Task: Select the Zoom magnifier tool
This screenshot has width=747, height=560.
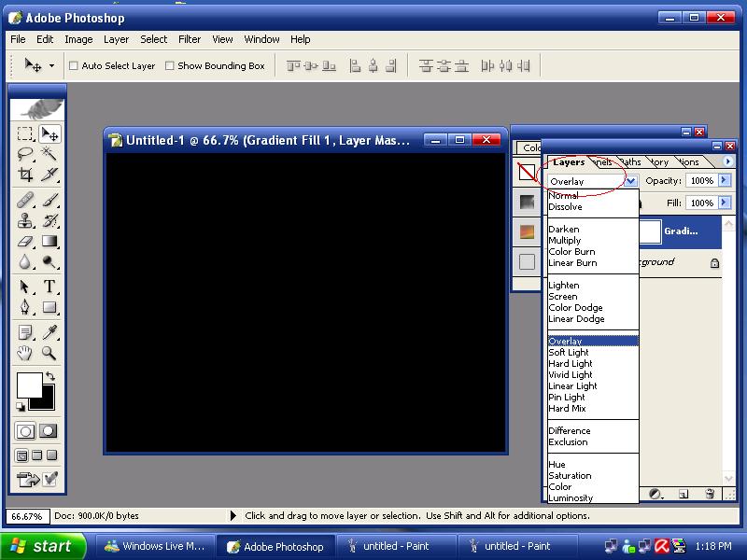Action: 49,353
